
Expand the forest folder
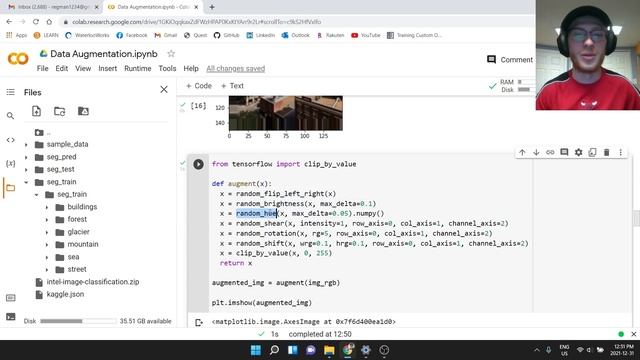coord(47,220)
